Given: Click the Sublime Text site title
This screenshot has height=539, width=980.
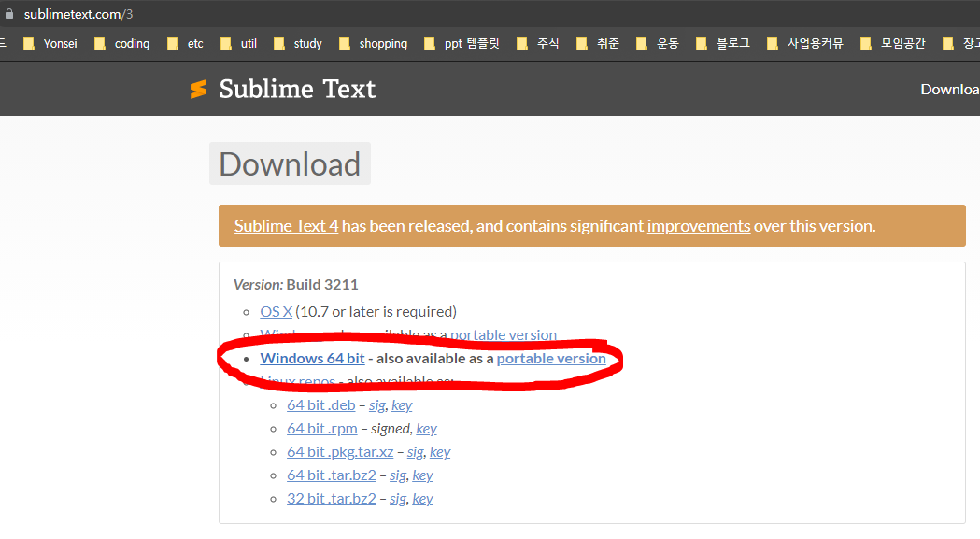Looking at the screenshot, I should [297, 90].
